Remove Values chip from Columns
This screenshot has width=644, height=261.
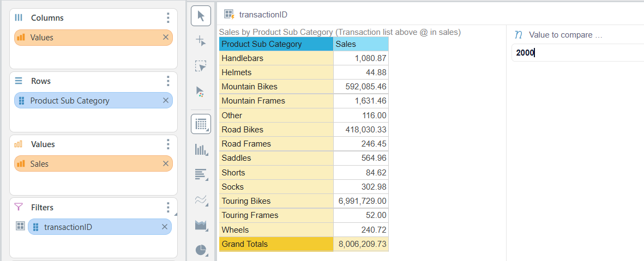coord(166,38)
